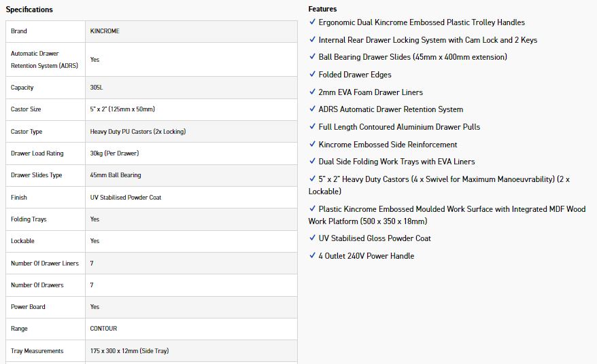Click the checkmark beside Dual Side Folding Work Trays
Image resolution: width=597 pixels, height=364 pixels.
pos(312,161)
